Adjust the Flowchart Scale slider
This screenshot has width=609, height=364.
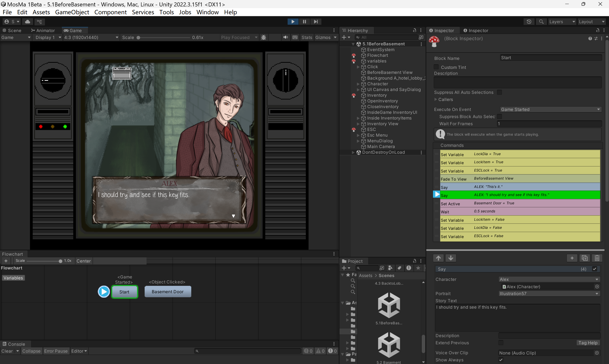[44, 261]
